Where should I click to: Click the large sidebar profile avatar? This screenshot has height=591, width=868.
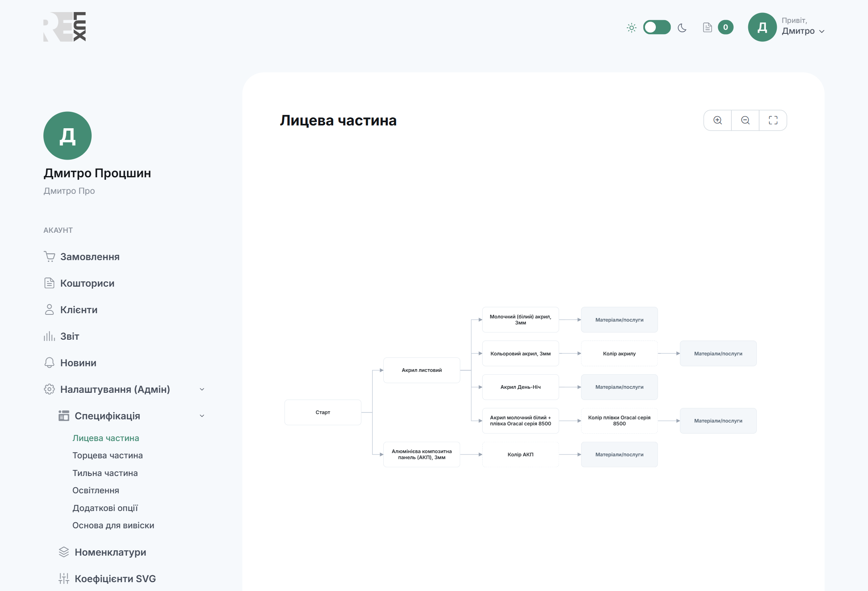(68, 136)
